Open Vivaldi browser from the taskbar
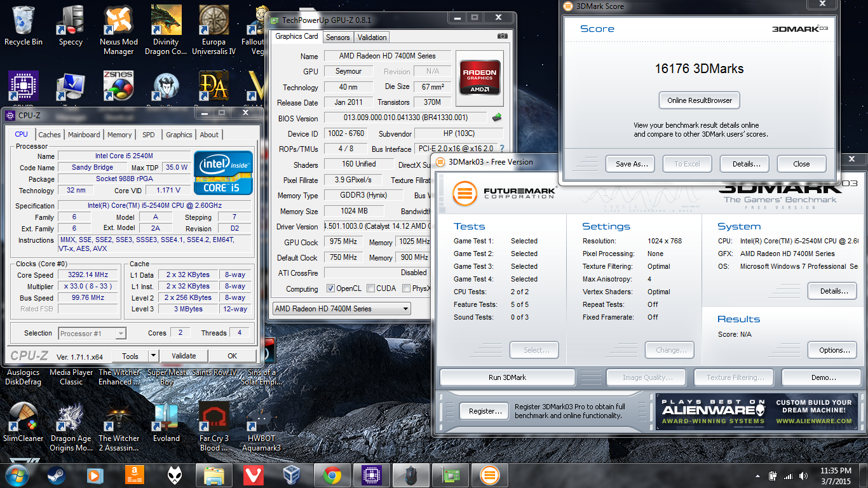The width and height of the screenshot is (868, 488). click(x=254, y=475)
